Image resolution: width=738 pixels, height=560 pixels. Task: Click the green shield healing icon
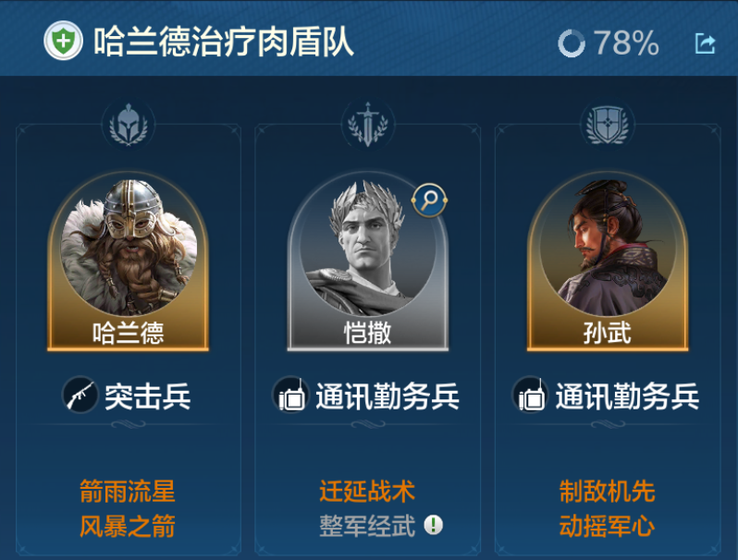tap(63, 41)
